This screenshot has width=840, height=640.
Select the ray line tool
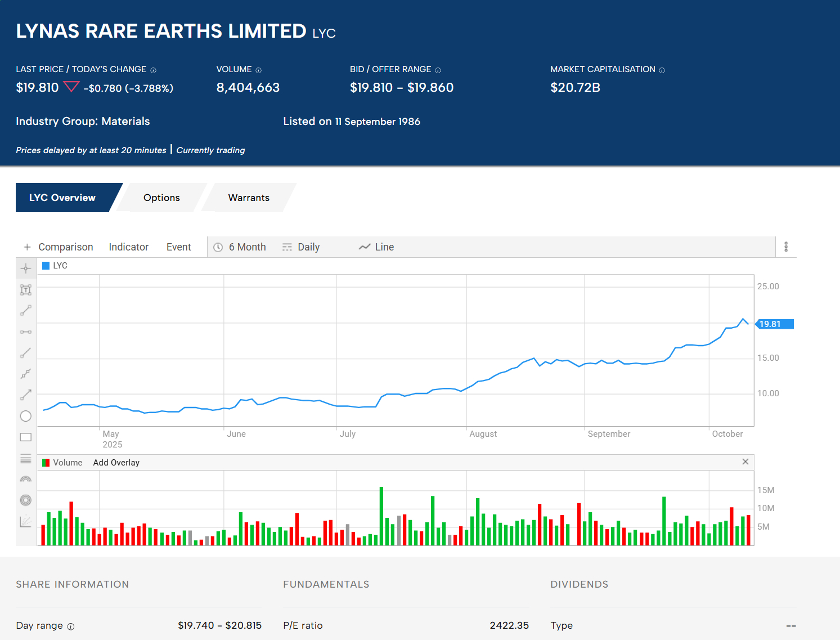coord(26,353)
